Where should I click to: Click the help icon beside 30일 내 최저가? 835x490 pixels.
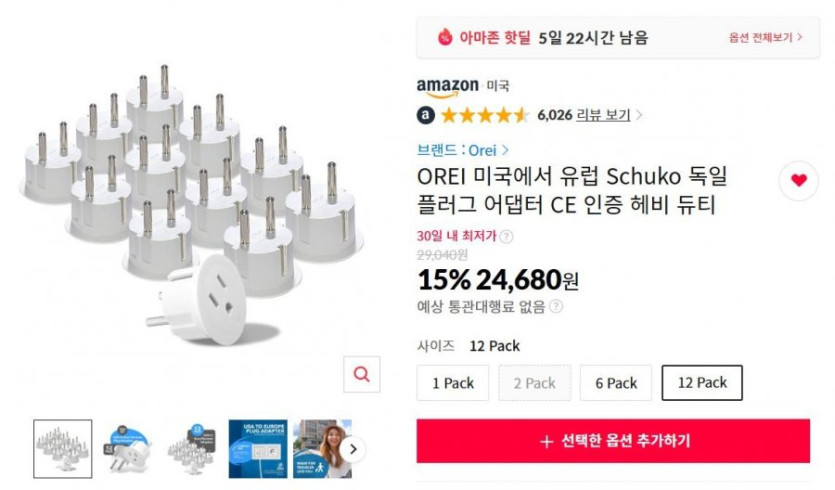click(x=506, y=236)
